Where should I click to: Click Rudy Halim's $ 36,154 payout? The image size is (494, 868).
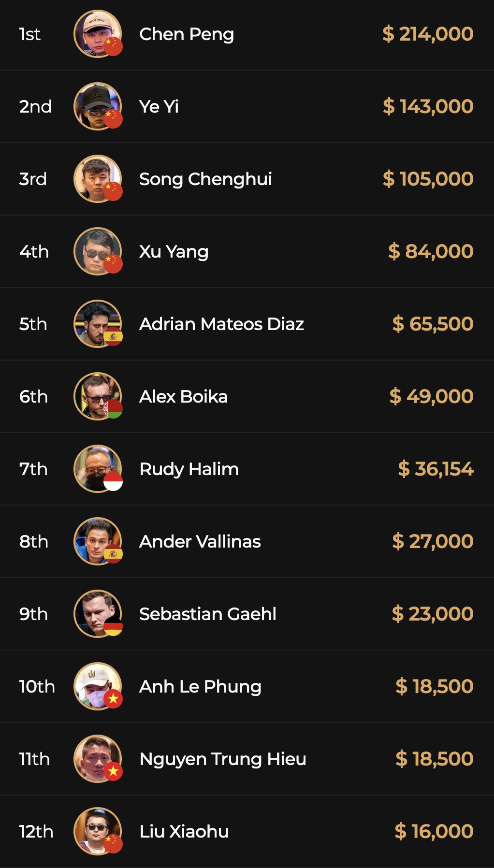[x=436, y=469]
